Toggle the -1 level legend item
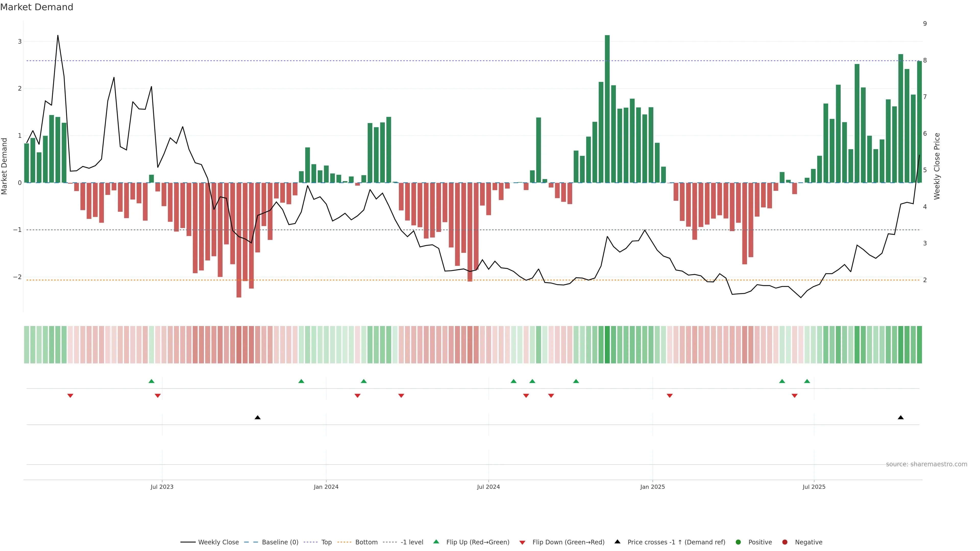The height and width of the screenshot is (551, 980). (412, 542)
